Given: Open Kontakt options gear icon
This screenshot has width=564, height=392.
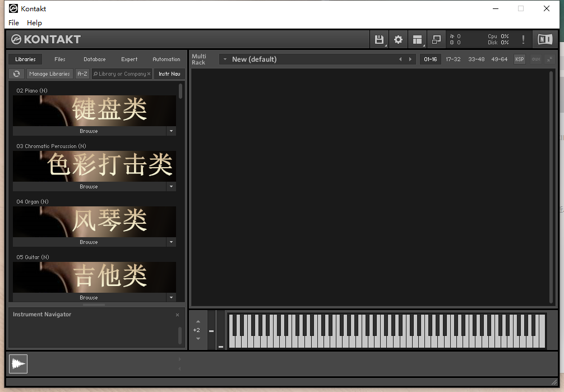Looking at the screenshot, I should [x=398, y=40].
